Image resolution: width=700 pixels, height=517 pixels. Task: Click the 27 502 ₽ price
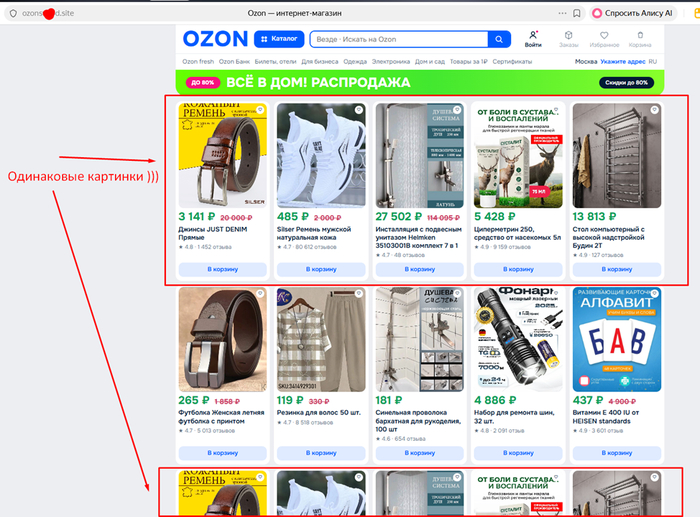398,217
